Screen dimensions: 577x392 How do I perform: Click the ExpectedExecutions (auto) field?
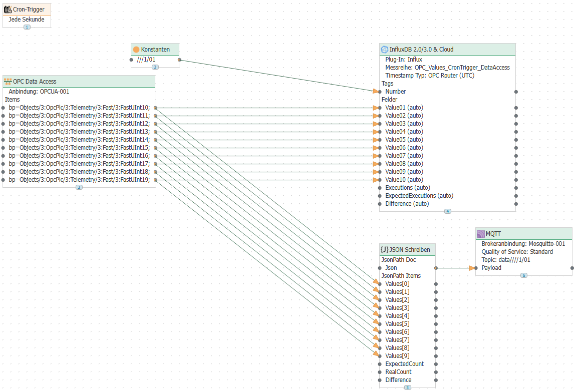point(419,196)
